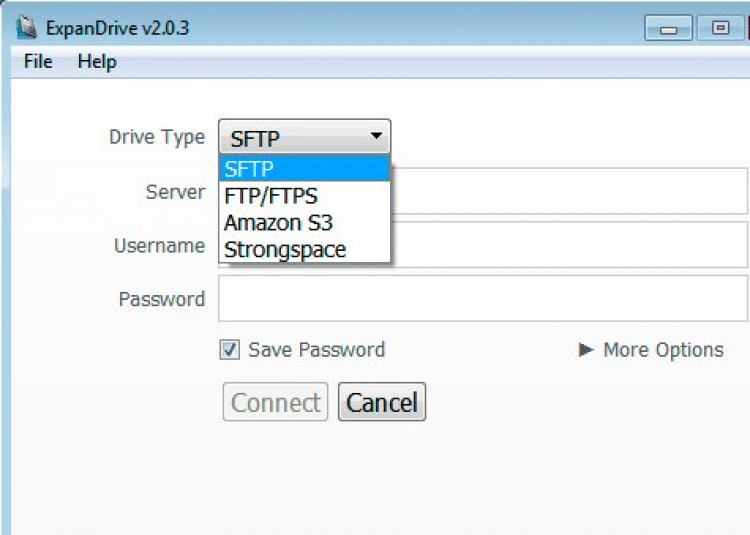This screenshot has width=750, height=535.
Task: Expand More Options disclosure triangle
Action: point(587,350)
